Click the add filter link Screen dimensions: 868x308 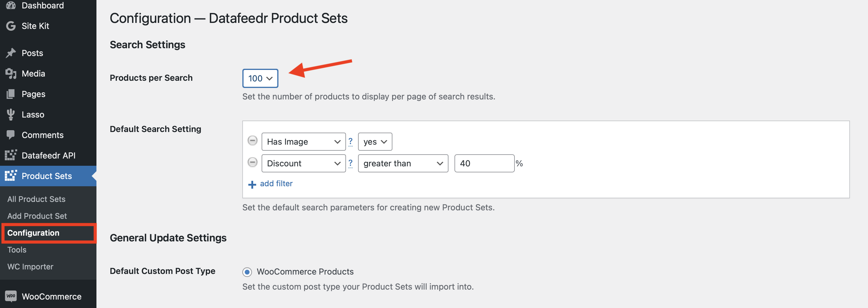[x=276, y=184]
